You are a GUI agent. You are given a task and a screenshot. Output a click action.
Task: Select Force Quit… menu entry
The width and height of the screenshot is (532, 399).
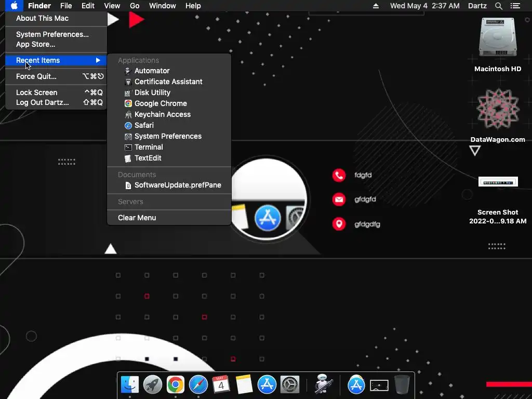click(x=56, y=76)
